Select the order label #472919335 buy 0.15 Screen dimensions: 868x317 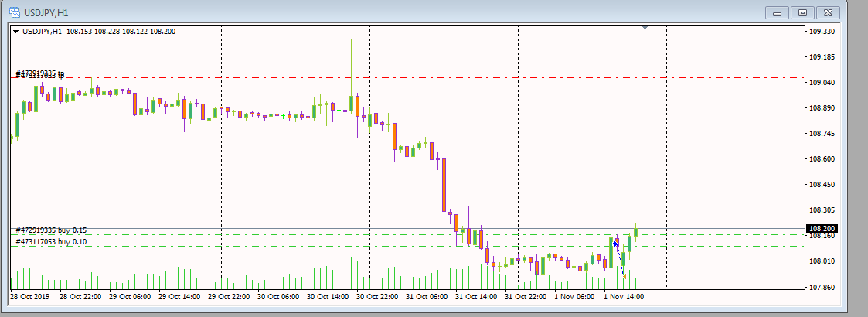pos(52,230)
